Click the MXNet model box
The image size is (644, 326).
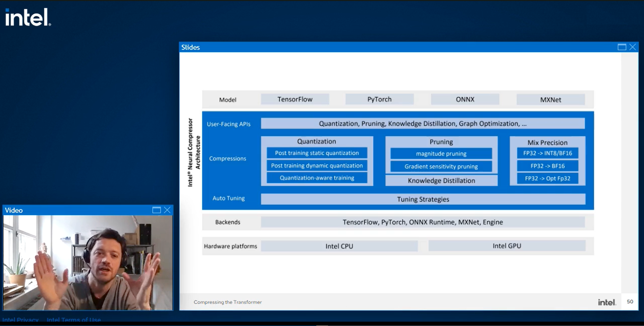point(550,100)
